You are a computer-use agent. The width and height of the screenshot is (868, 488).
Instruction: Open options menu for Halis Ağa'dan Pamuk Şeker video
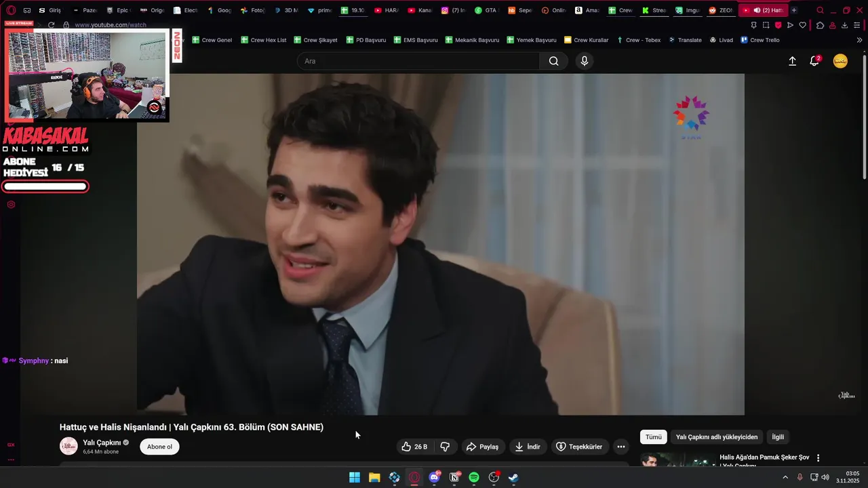point(818,458)
